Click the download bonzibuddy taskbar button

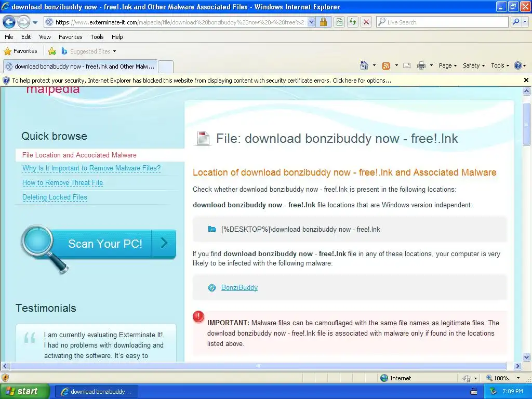pos(96,392)
